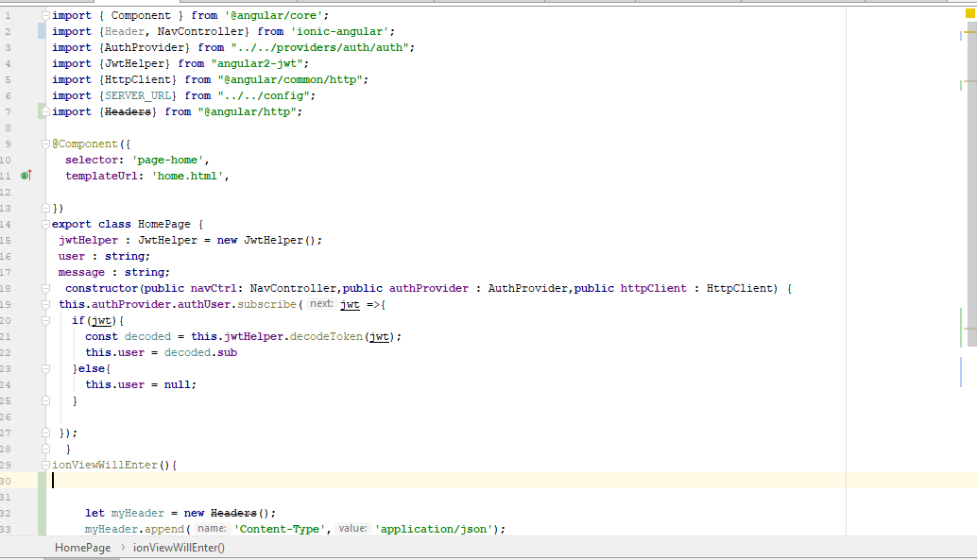Fold the else block at its marker
Screen dimensions: 977x560
(x=45, y=369)
